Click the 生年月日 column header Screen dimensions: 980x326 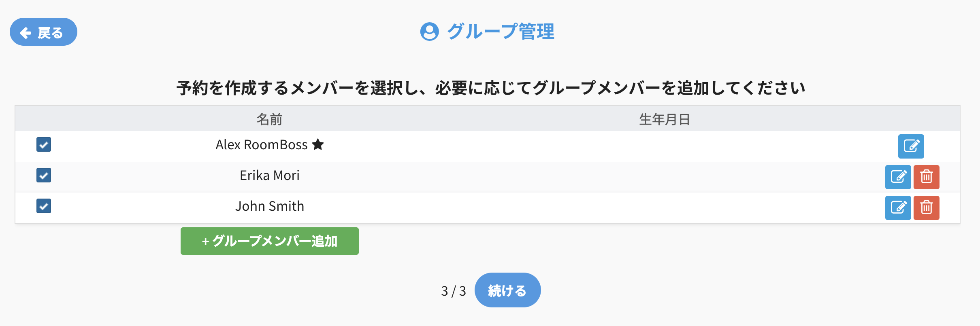click(664, 119)
